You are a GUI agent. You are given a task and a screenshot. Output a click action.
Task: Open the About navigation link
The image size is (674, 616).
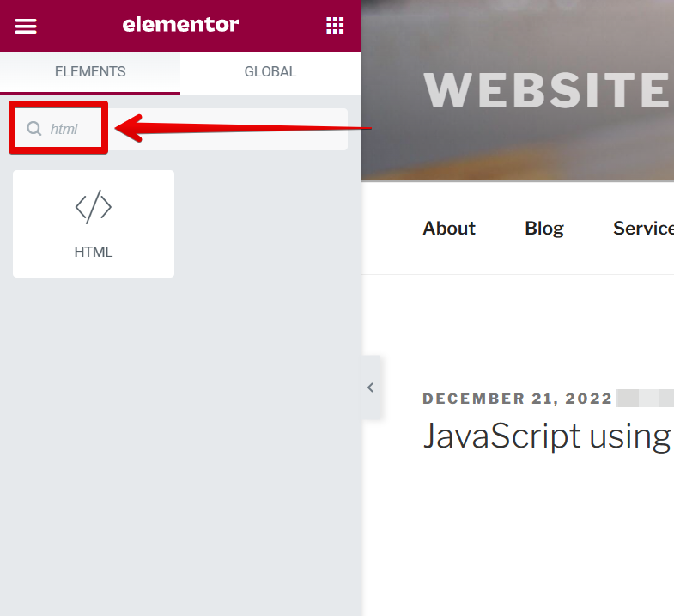449,229
